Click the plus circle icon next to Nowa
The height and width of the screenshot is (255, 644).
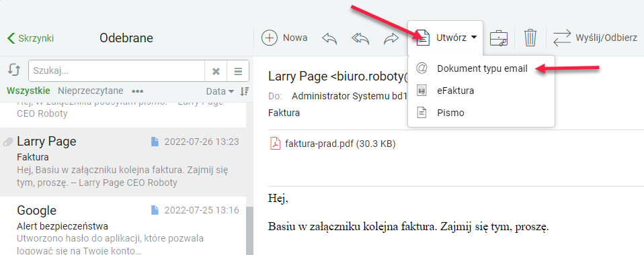pos(270,38)
